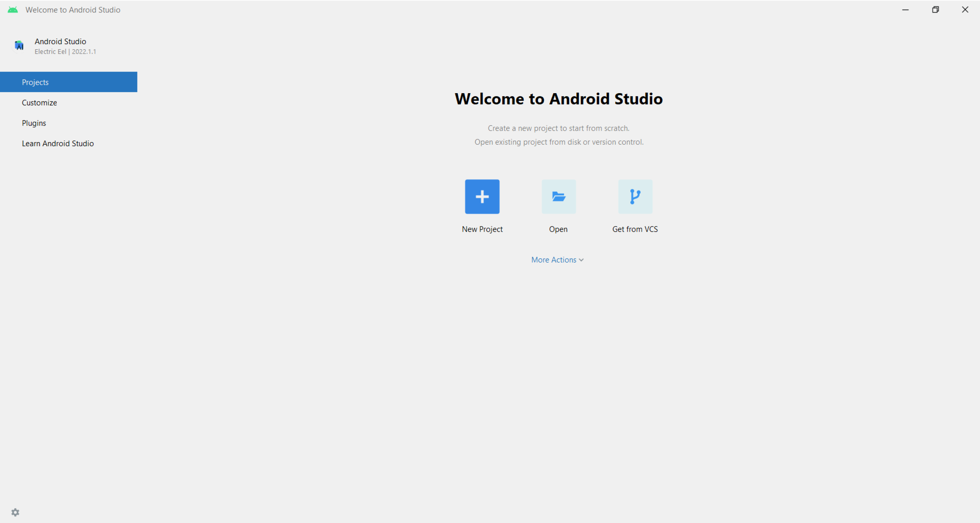
Task: Open the settings gear in bottom-left corner
Action: pos(15,512)
